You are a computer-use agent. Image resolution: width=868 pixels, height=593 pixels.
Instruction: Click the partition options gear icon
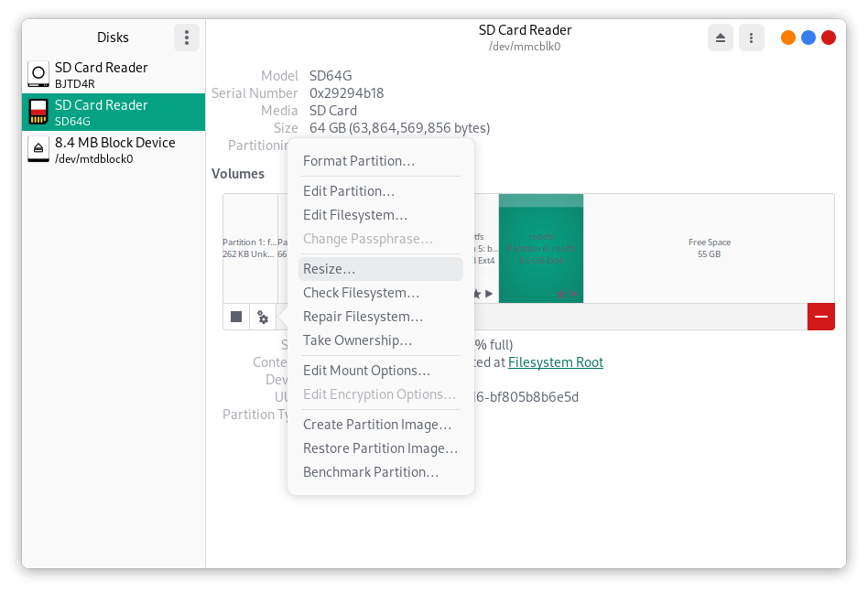point(263,317)
